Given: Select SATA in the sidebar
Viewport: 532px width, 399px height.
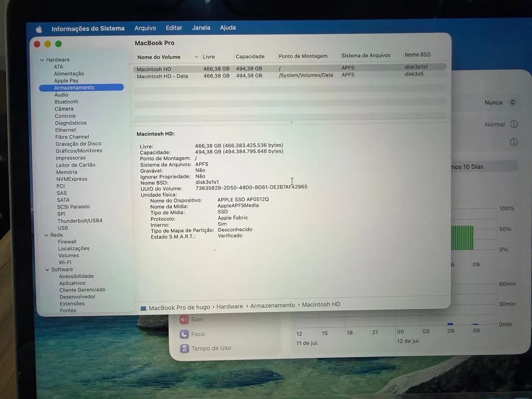Looking at the screenshot, I should coord(63,200).
